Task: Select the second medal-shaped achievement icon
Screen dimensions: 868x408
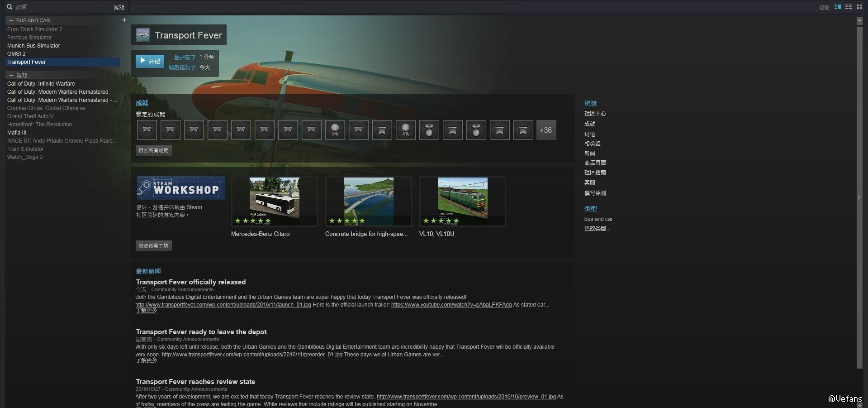Action: [x=476, y=130]
